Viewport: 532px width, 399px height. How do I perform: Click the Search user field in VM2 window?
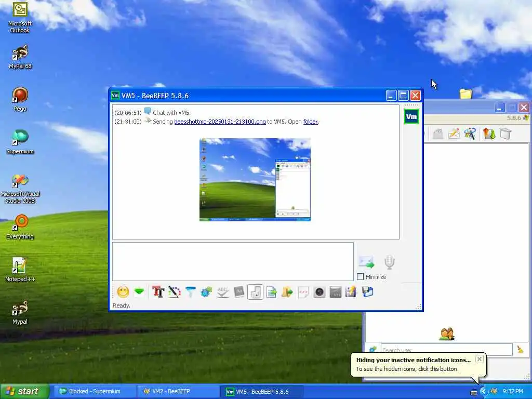click(446, 350)
